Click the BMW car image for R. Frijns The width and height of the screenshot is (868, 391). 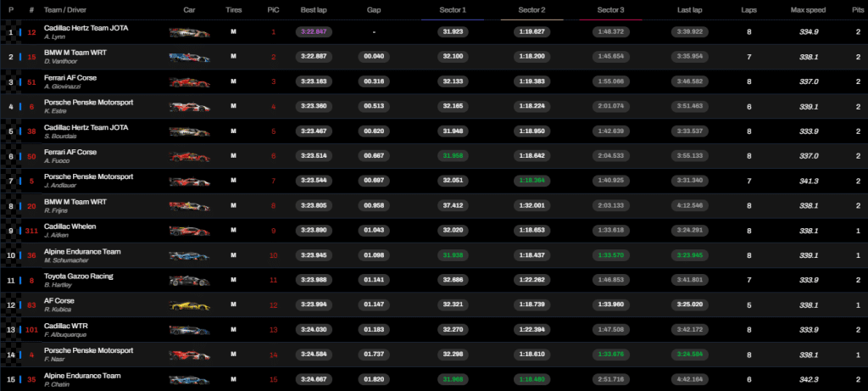(189, 206)
